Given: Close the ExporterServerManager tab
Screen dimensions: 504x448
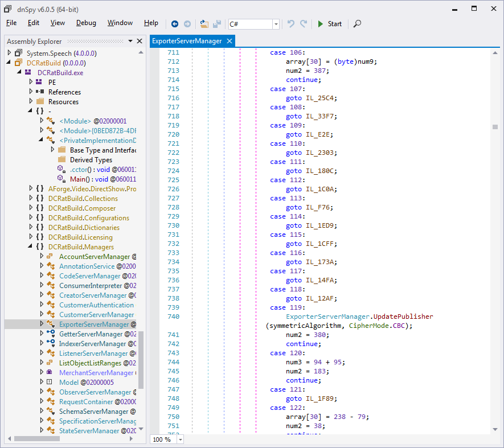Looking at the screenshot, I should 229,41.
